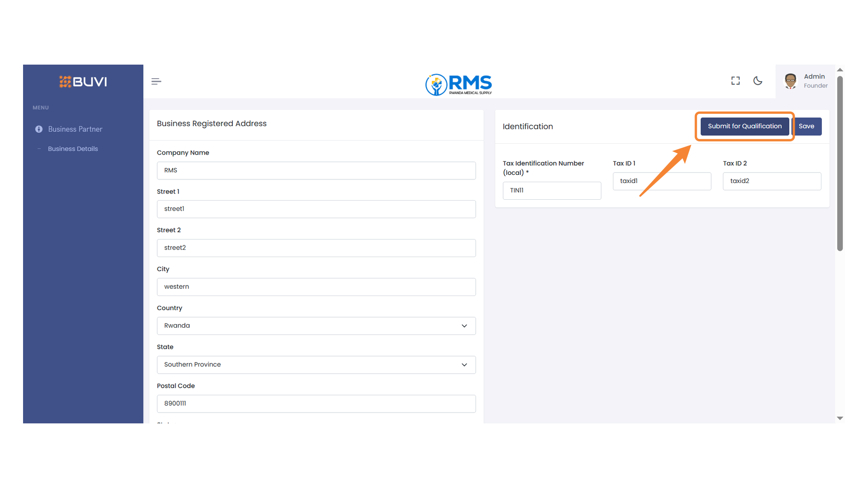The image size is (868, 488).
Task: Expand the State dropdown Southern Province
Action: pos(316,365)
